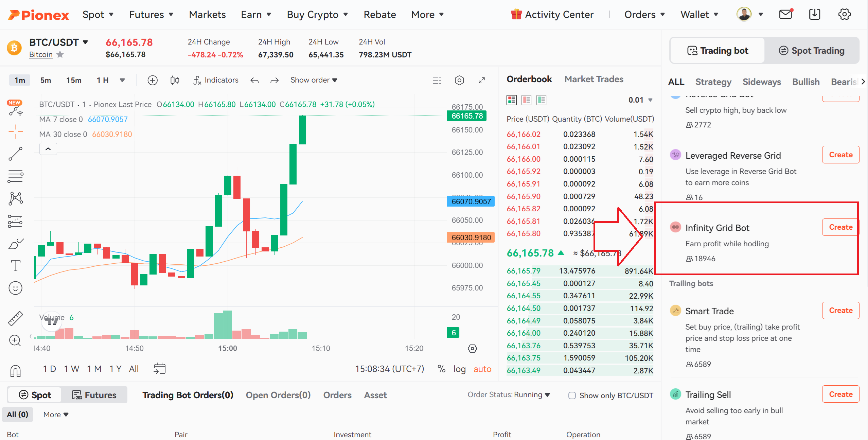Select the ruler measure tool

(x=16, y=318)
